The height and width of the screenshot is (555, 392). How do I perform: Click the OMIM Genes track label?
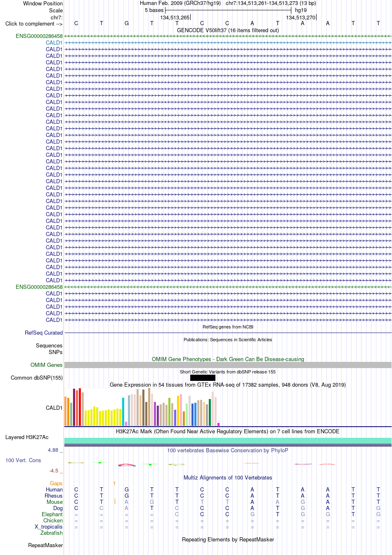[x=47, y=365]
